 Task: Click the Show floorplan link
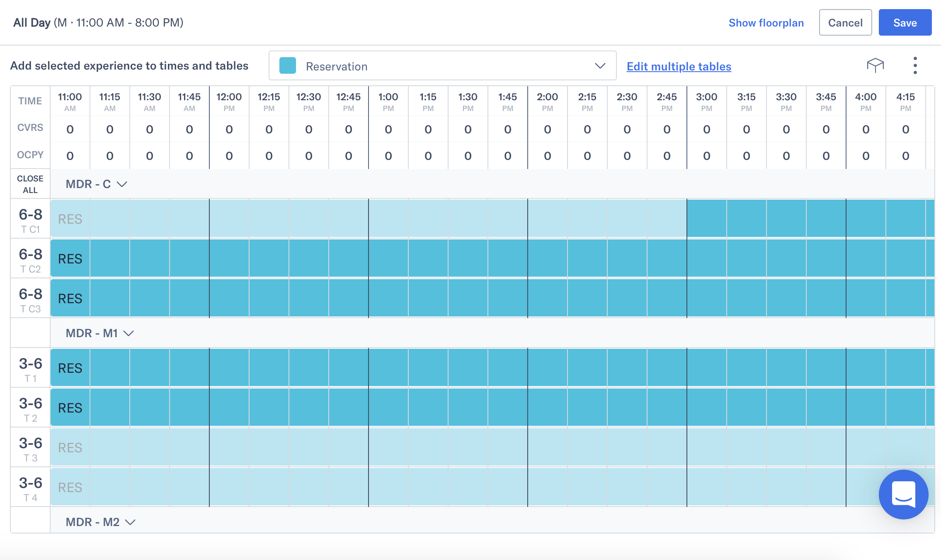click(766, 23)
